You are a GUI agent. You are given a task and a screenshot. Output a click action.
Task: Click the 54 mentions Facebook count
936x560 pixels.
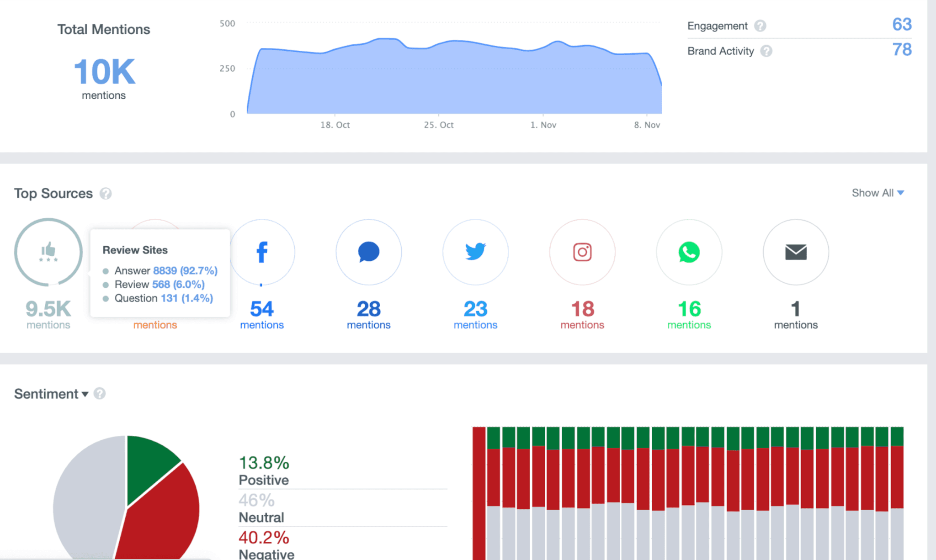(262, 309)
